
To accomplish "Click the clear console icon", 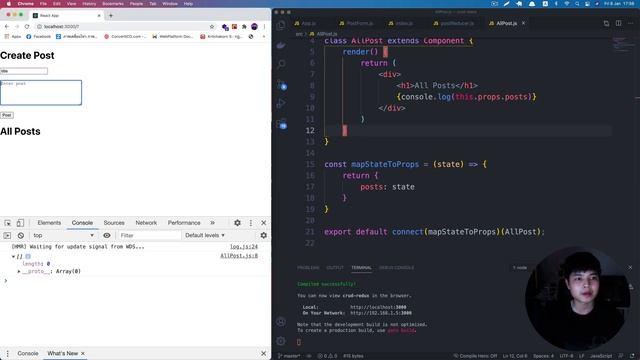I will click(21, 236).
